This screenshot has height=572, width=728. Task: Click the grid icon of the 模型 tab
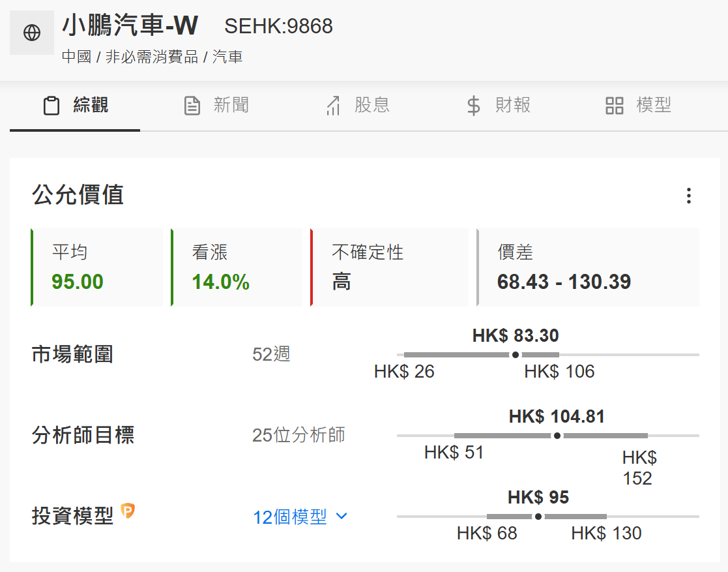coord(614,106)
